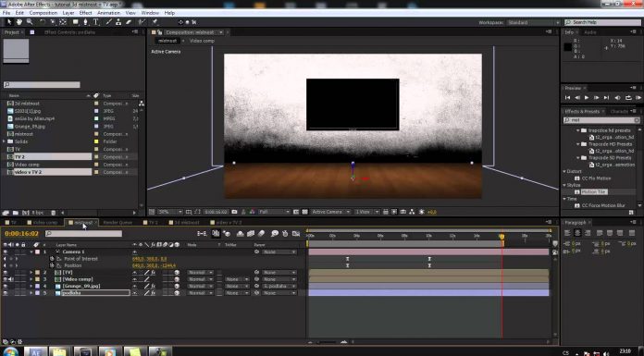This screenshot has width=644, height=356.
Task: Click the Brainstorm icon in timeline
Action: click(x=275, y=234)
